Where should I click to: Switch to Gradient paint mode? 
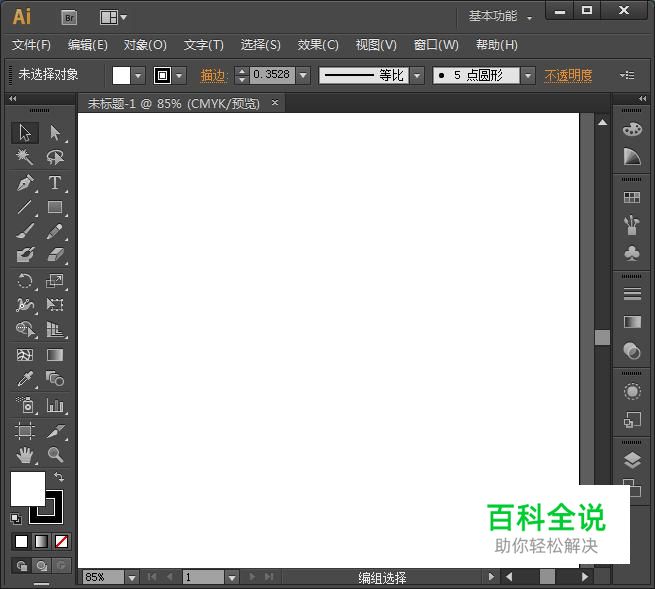41,541
